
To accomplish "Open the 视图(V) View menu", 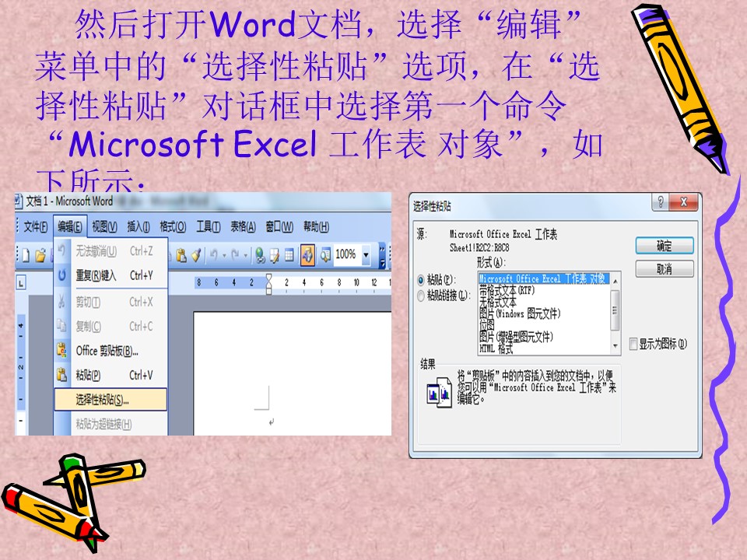I will (104, 227).
